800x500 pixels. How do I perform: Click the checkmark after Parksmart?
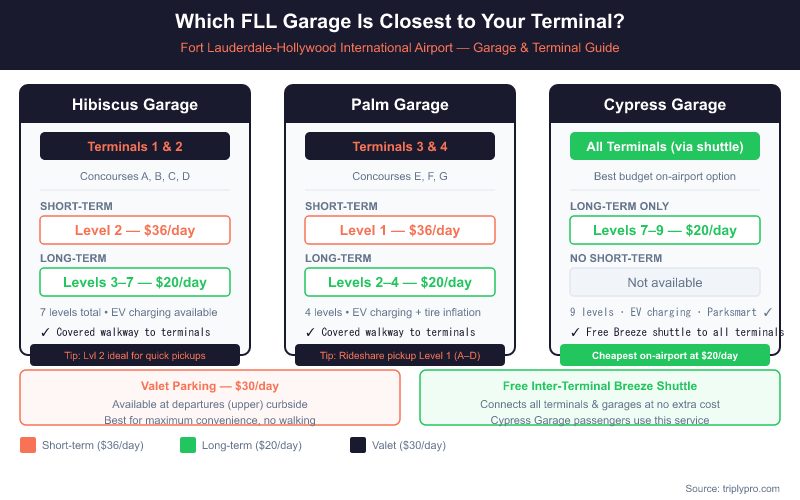coord(766,312)
